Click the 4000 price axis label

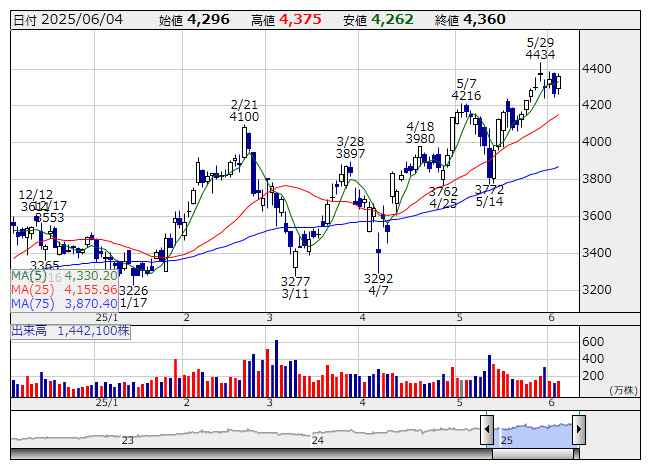coord(596,142)
